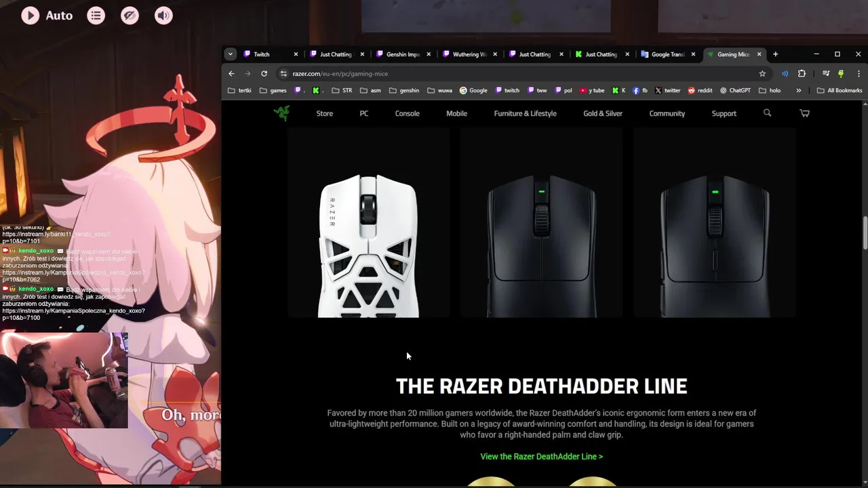Open the ChatGPT bookmark
This screenshot has height=488, width=868.
[x=735, y=90]
